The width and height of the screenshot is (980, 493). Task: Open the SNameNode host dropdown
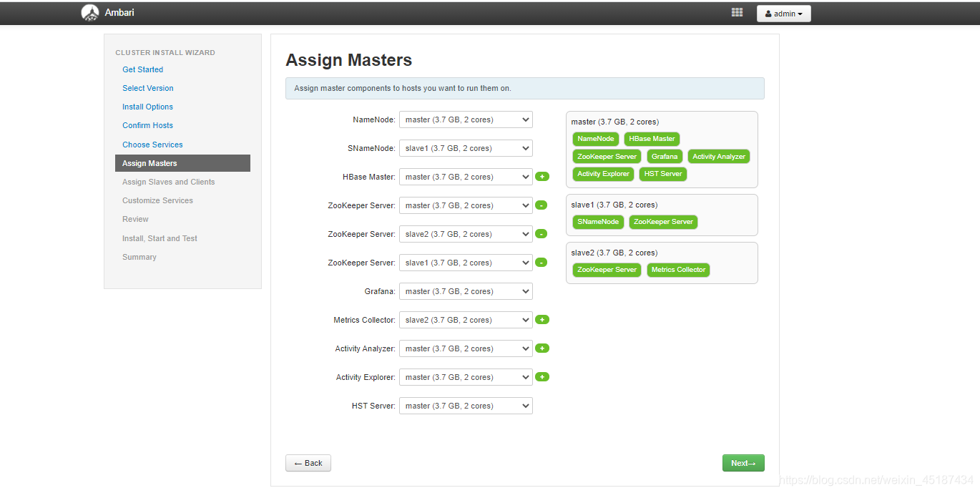tap(466, 148)
